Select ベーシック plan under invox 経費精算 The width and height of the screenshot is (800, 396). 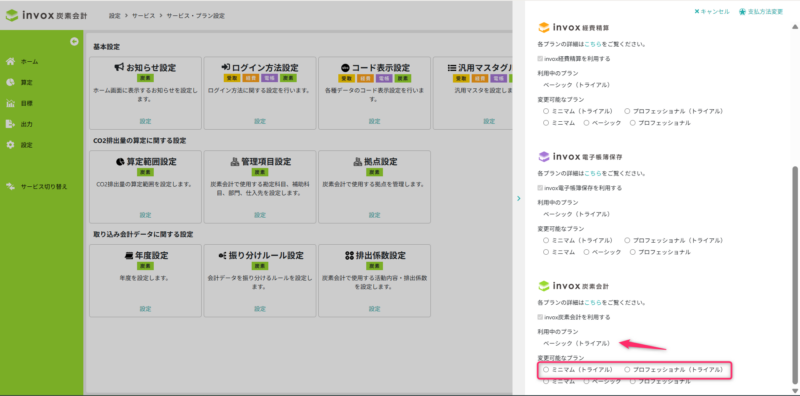[x=586, y=123]
